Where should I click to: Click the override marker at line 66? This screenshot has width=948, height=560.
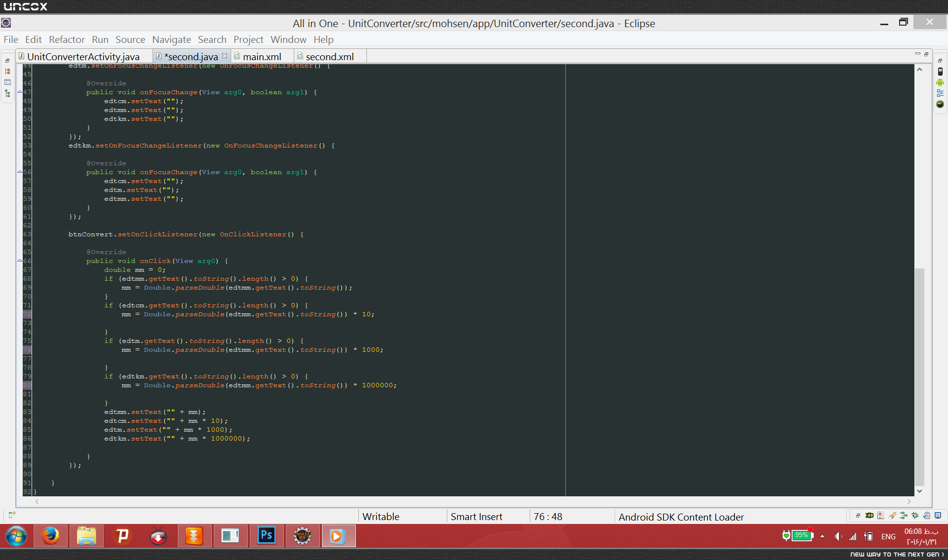tap(20, 261)
